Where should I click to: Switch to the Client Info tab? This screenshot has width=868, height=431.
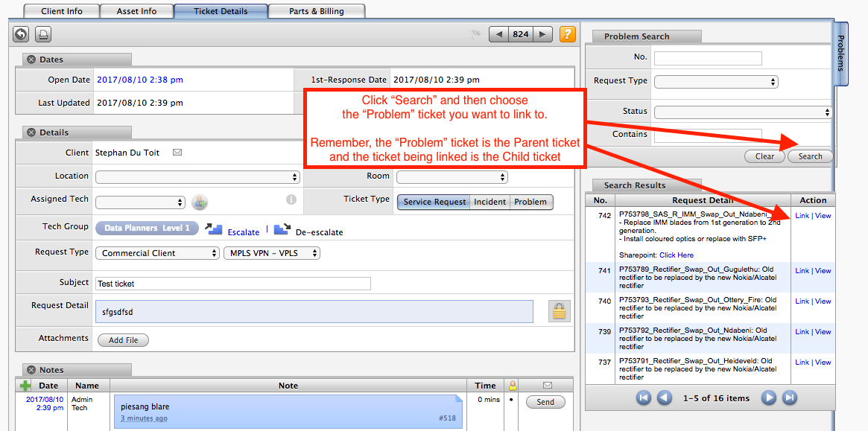click(61, 11)
